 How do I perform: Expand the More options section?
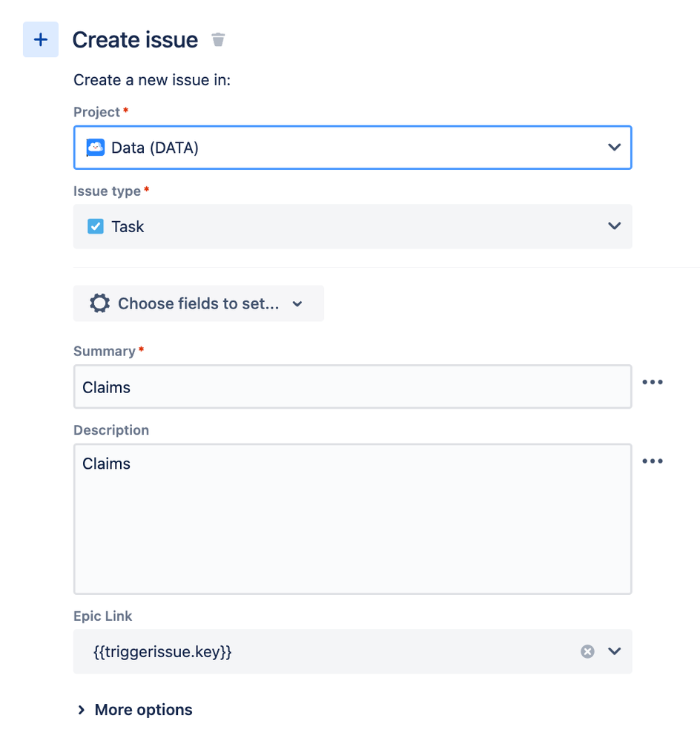point(135,710)
